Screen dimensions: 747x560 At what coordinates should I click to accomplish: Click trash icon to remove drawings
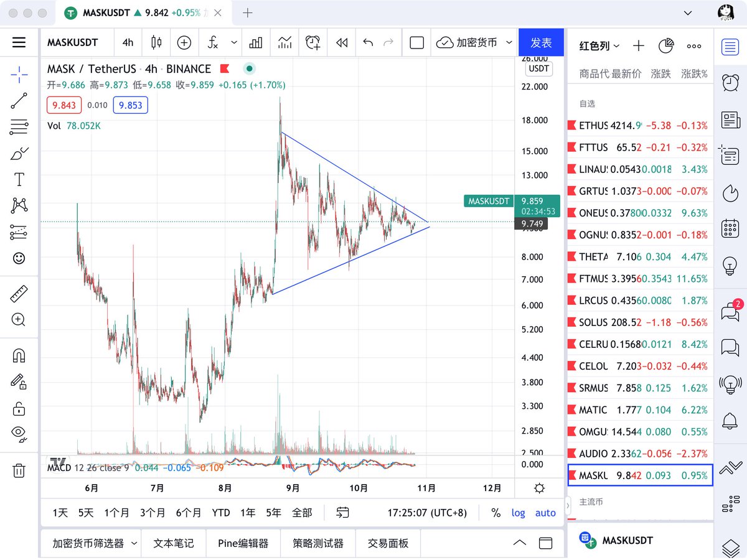click(19, 470)
